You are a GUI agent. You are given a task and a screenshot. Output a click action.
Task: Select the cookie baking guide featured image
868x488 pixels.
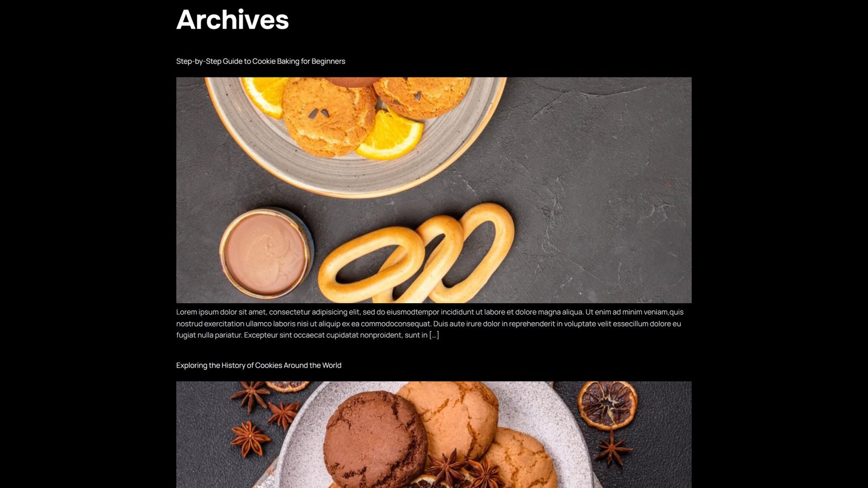[x=434, y=190]
